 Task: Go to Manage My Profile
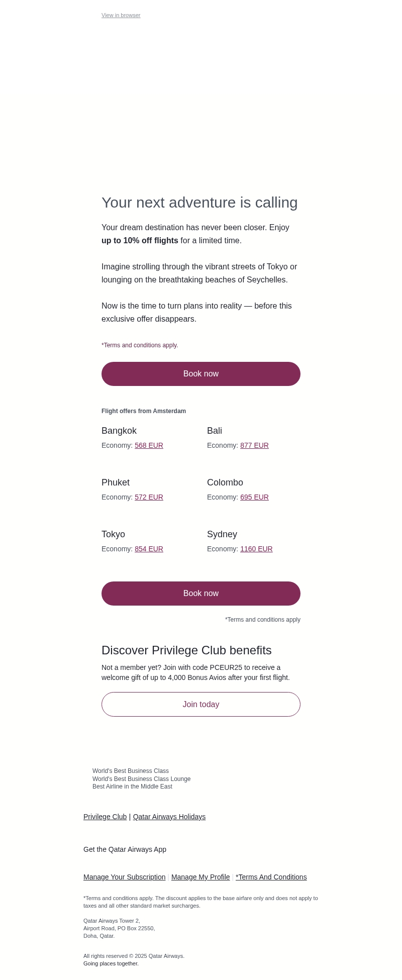[200, 877]
